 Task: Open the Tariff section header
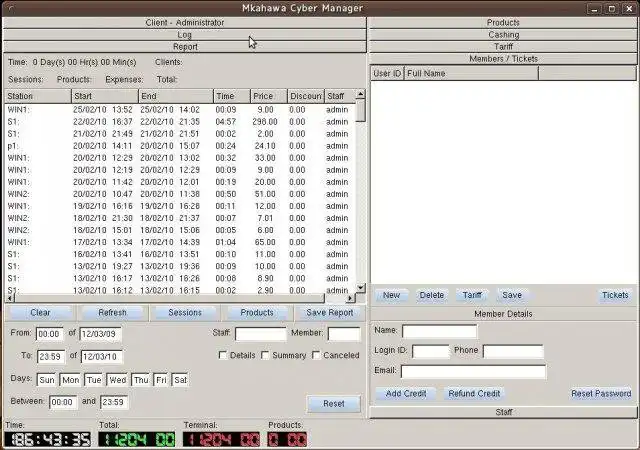pos(503,47)
